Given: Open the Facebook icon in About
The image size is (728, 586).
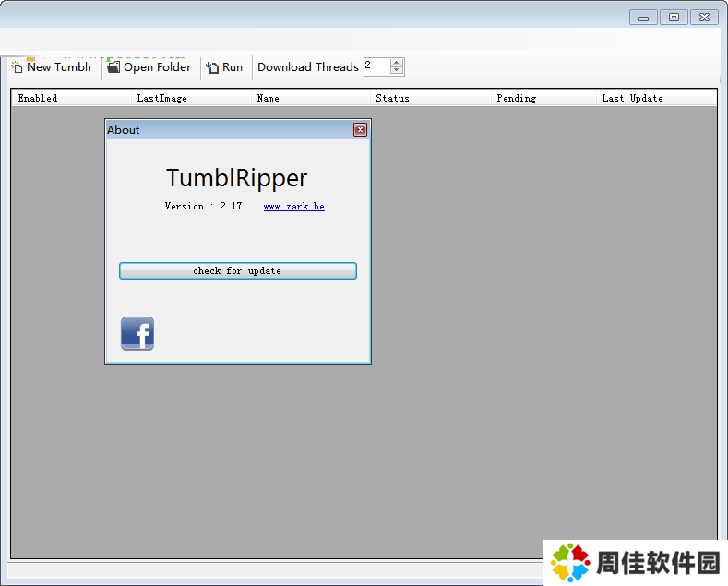Looking at the screenshot, I should pyautogui.click(x=137, y=333).
